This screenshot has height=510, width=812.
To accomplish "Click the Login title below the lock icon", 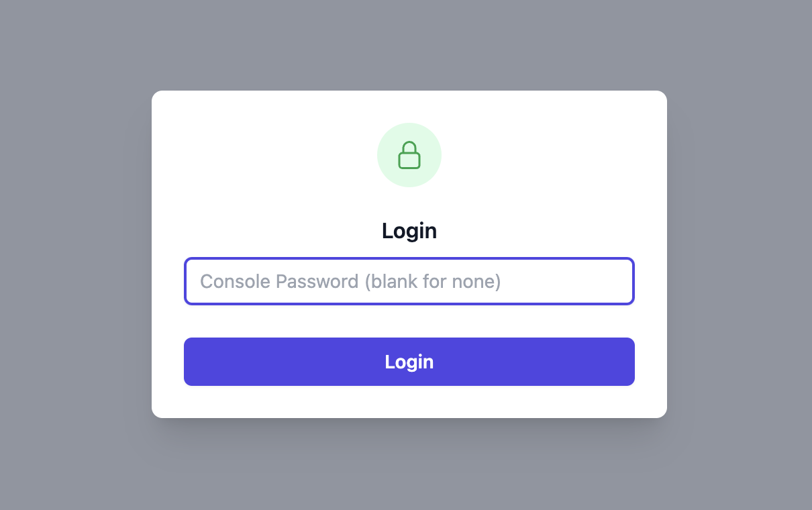I will pyautogui.click(x=409, y=231).
